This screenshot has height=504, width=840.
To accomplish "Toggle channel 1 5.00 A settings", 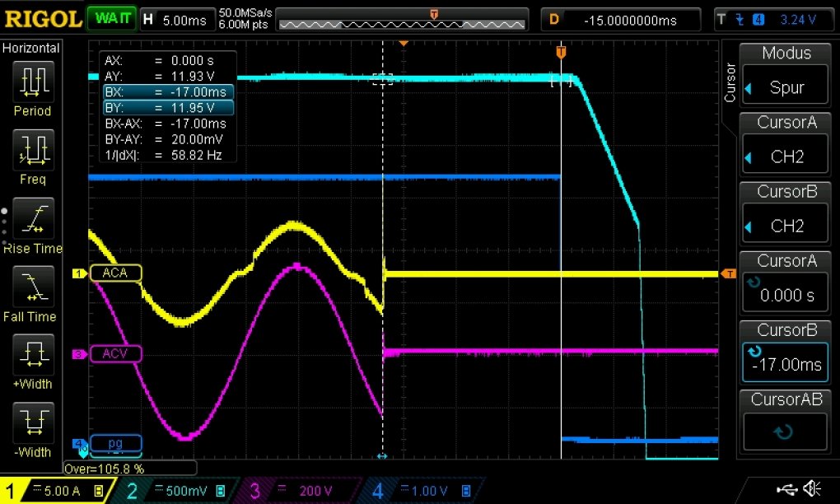I will 56,490.
